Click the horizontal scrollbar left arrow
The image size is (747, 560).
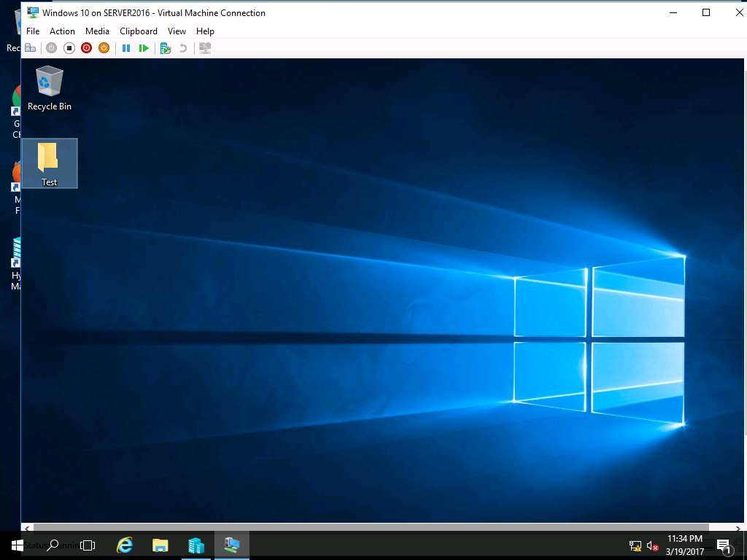(27, 528)
